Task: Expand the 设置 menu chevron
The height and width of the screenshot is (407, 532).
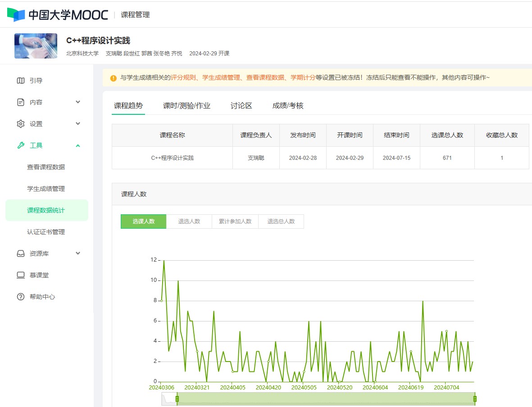Action: [x=78, y=124]
